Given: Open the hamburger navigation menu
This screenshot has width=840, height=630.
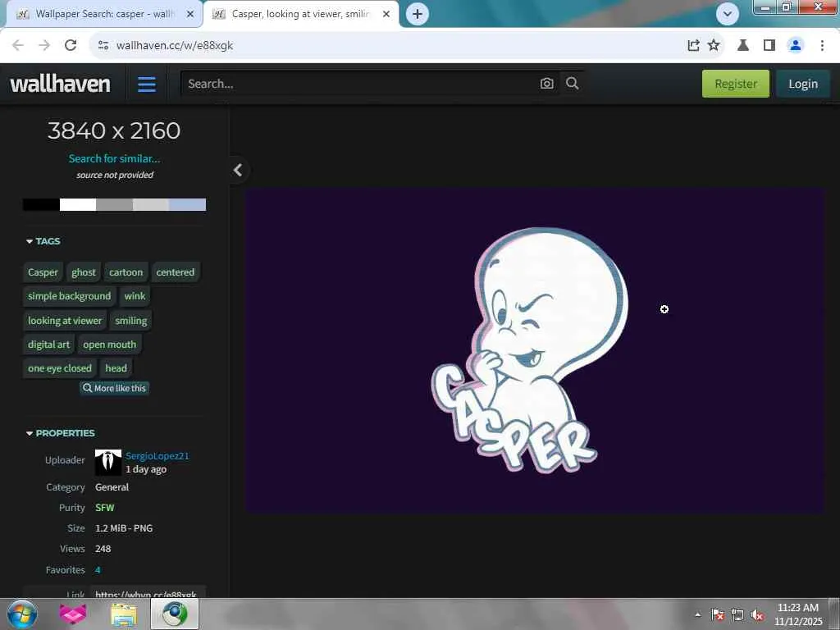Looking at the screenshot, I should pos(146,84).
